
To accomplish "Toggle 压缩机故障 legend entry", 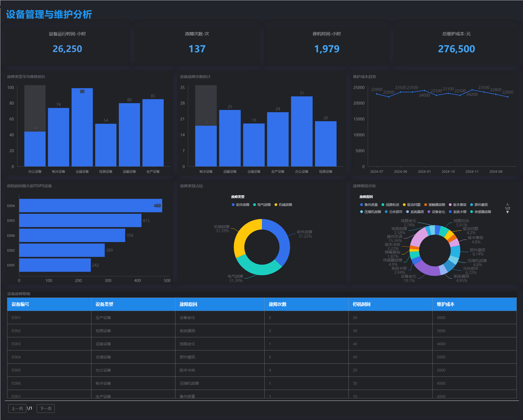I will [371, 212].
